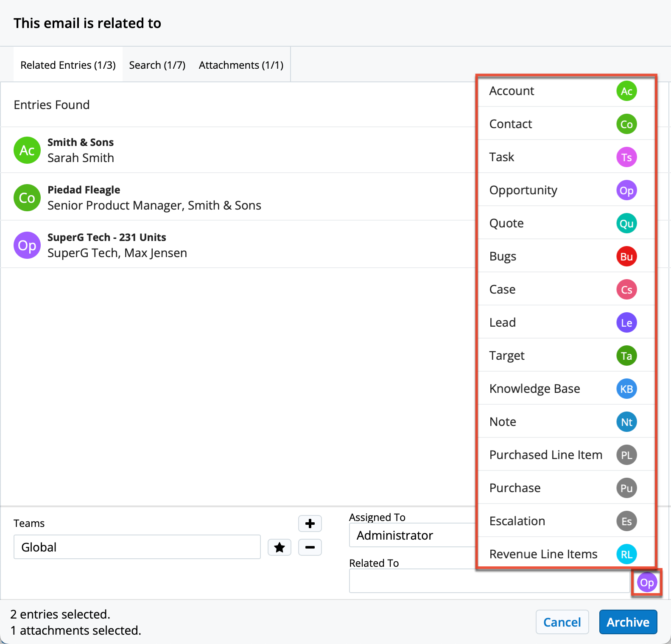
Task: Click the Sarah Smith subtitle text
Action: [x=81, y=158]
